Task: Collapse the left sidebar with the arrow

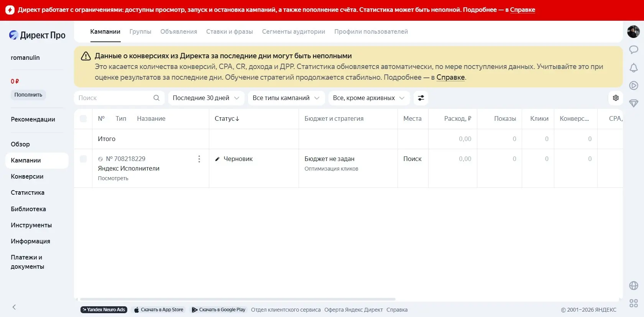Action: (14, 307)
